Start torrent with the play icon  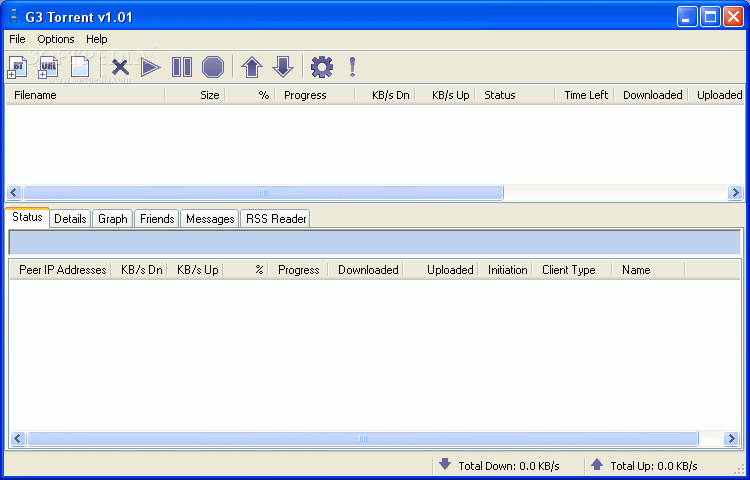tap(150, 67)
